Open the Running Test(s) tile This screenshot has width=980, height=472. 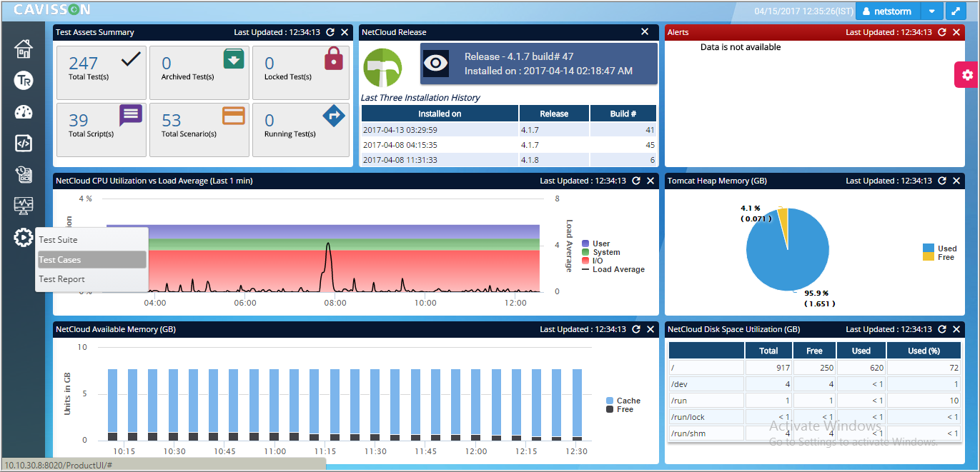click(301, 130)
